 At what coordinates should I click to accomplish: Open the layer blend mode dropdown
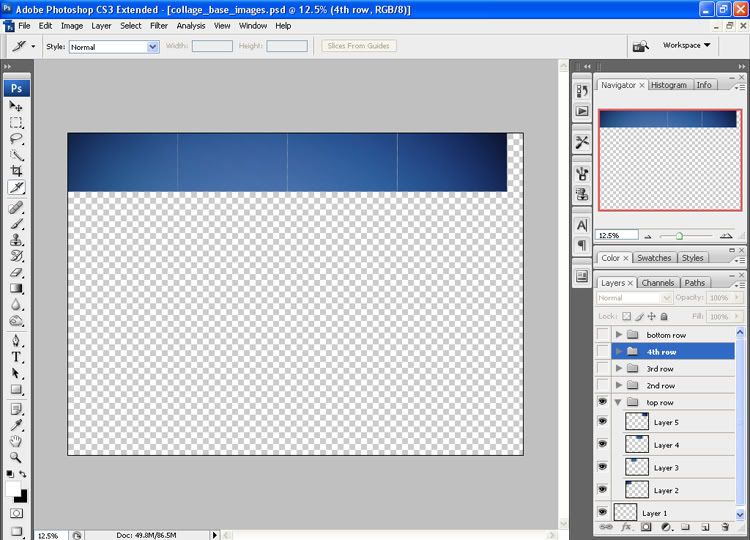coord(634,298)
